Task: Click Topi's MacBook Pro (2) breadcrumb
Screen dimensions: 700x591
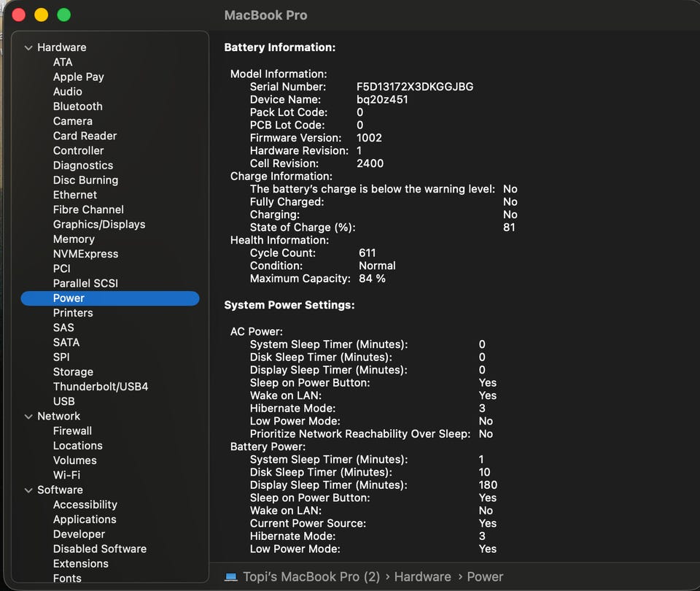Action: (x=311, y=576)
